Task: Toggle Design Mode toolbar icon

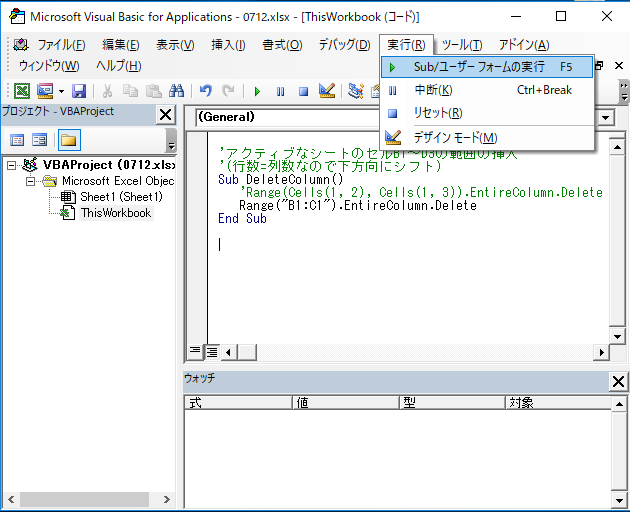Action: tap(327, 91)
